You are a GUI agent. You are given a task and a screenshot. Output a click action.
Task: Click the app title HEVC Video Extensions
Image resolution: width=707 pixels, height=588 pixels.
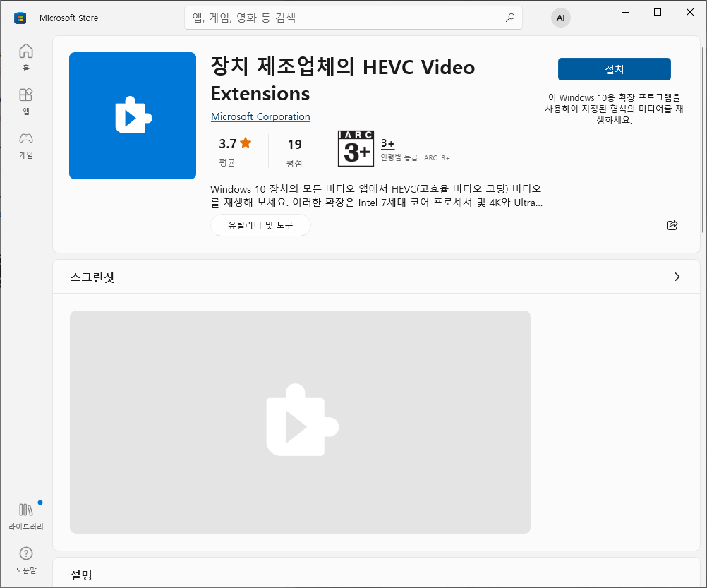pos(343,80)
